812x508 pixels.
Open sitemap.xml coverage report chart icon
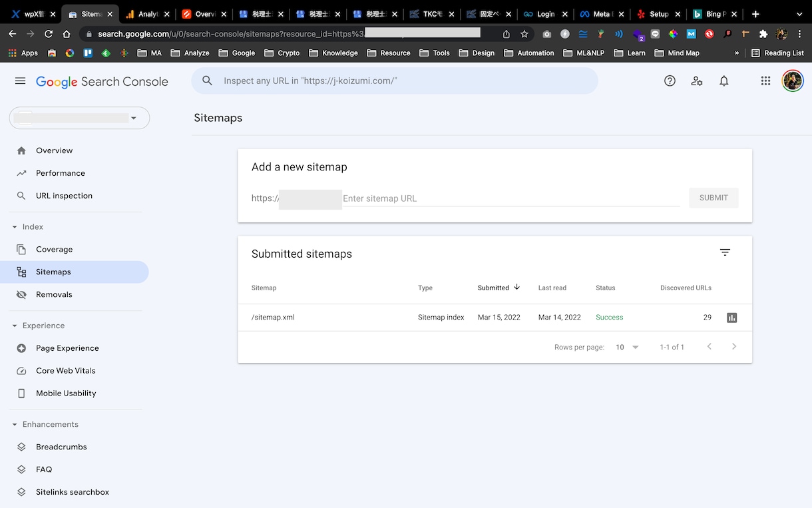coord(731,318)
